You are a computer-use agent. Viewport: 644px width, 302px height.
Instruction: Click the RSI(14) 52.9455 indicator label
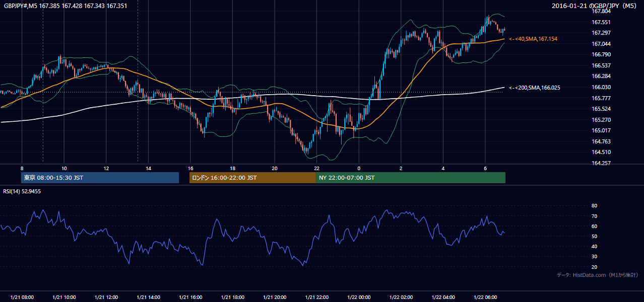[x=22, y=191]
